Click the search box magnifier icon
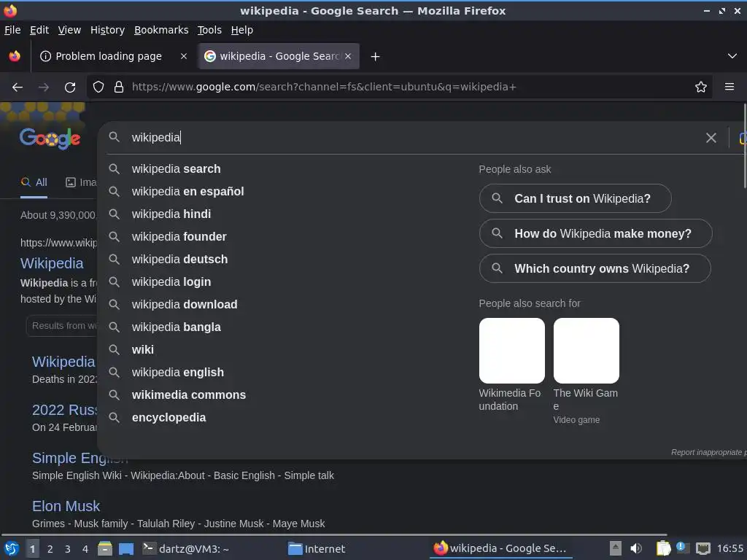This screenshot has height=560, width=747. (x=114, y=137)
